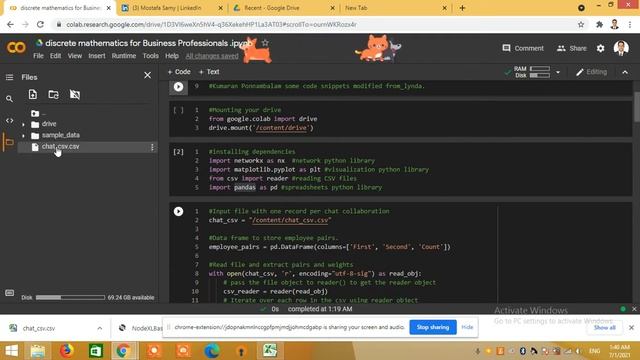Screen dimensions: 640x360
Task: Click the All changes saved link
Action: [212, 56]
